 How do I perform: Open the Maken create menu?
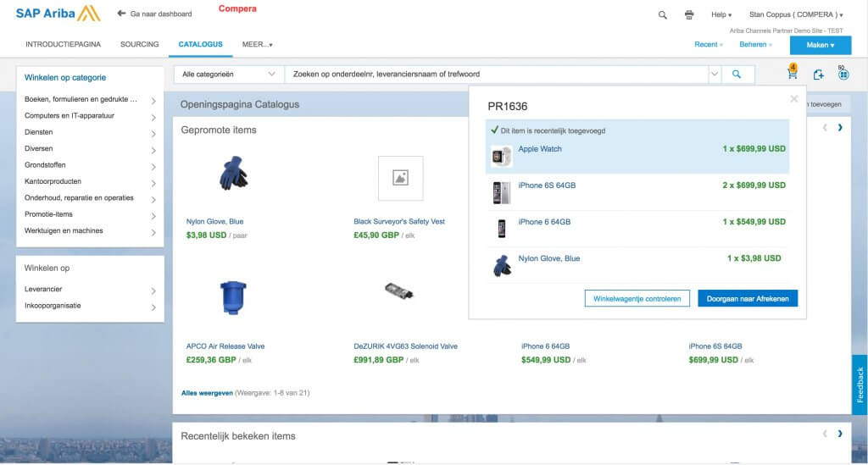[821, 46]
